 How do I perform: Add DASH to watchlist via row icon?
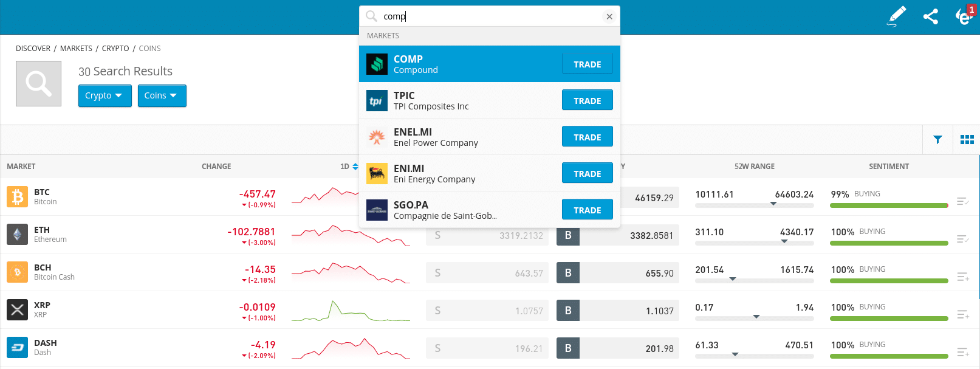[x=962, y=352]
